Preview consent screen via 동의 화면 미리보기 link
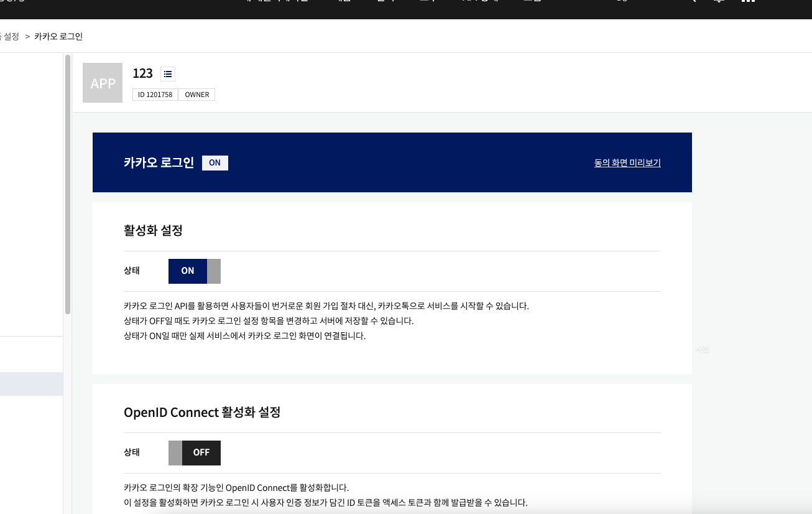Viewport: 812px width, 514px height. pyautogui.click(x=627, y=163)
